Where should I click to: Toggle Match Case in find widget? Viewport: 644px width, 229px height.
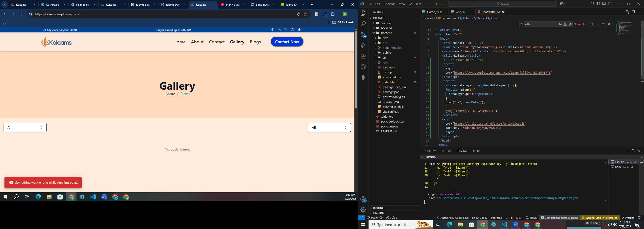click(x=560, y=24)
